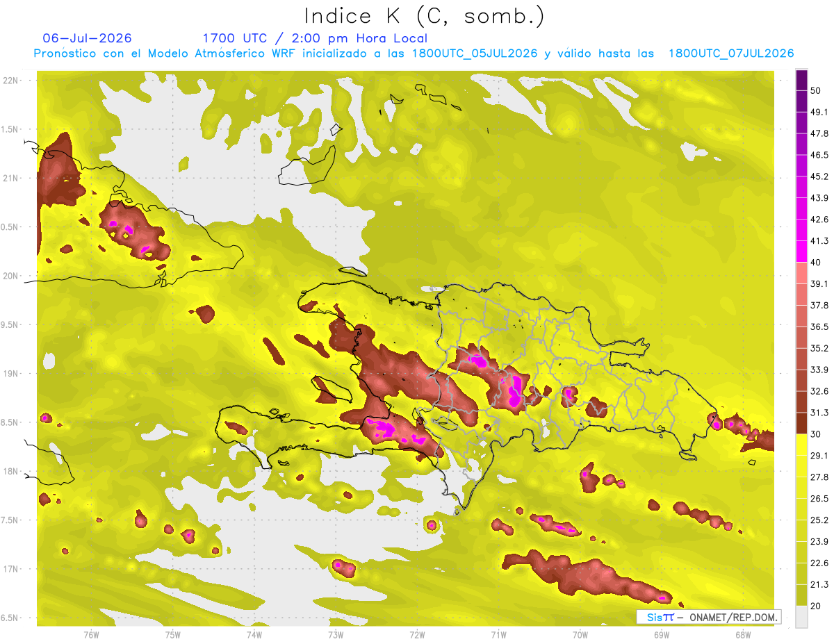Screen dimensions: 834x644
Task: Click the "37.8" color scale value
Action: point(819,305)
